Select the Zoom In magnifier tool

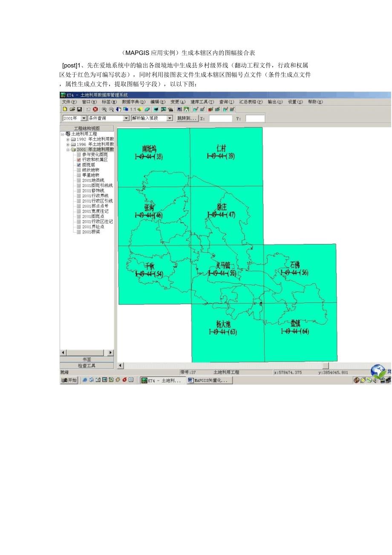[104, 109]
